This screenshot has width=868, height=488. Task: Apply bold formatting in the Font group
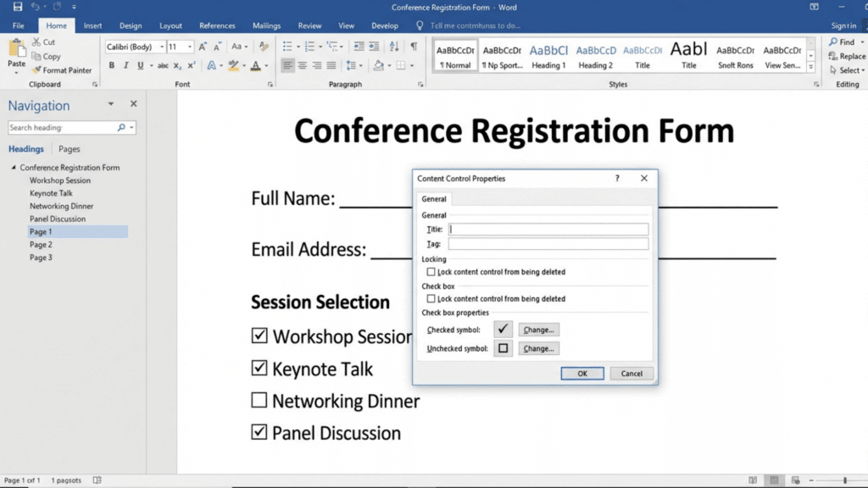click(112, 65)
